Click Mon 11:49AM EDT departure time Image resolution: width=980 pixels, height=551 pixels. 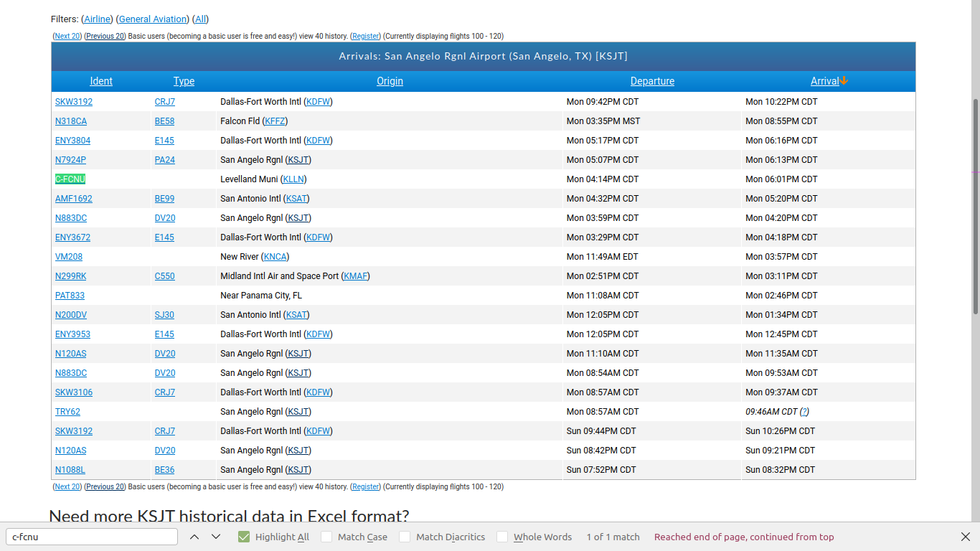coord(602,257)
